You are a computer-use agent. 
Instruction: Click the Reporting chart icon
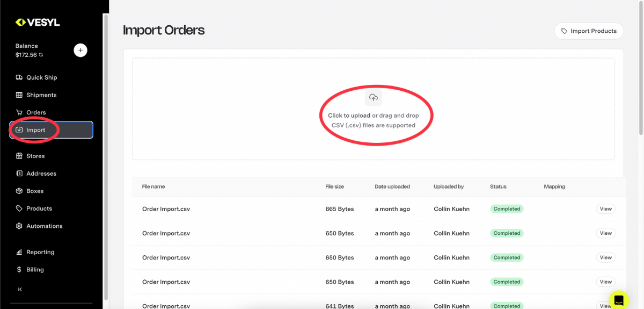[19, 252]
